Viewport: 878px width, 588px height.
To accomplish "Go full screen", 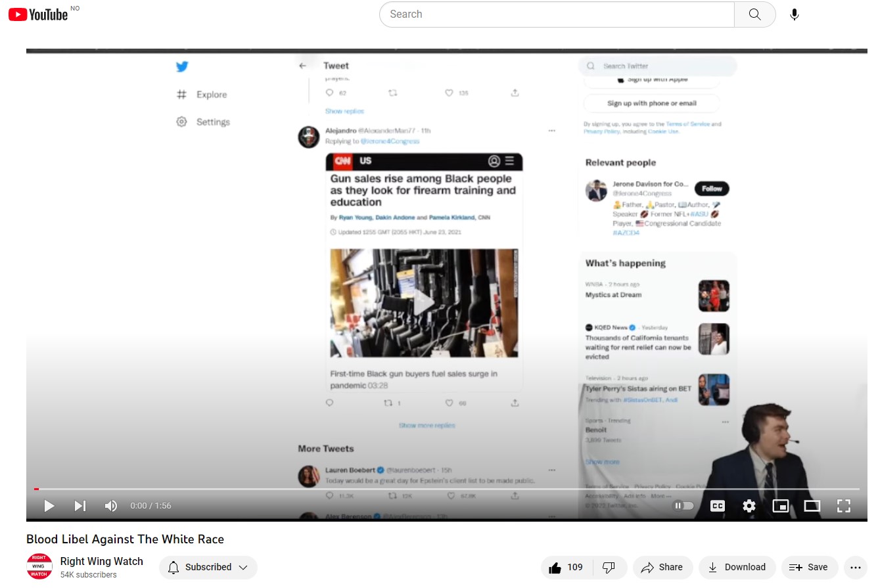I will click(844, 506).
